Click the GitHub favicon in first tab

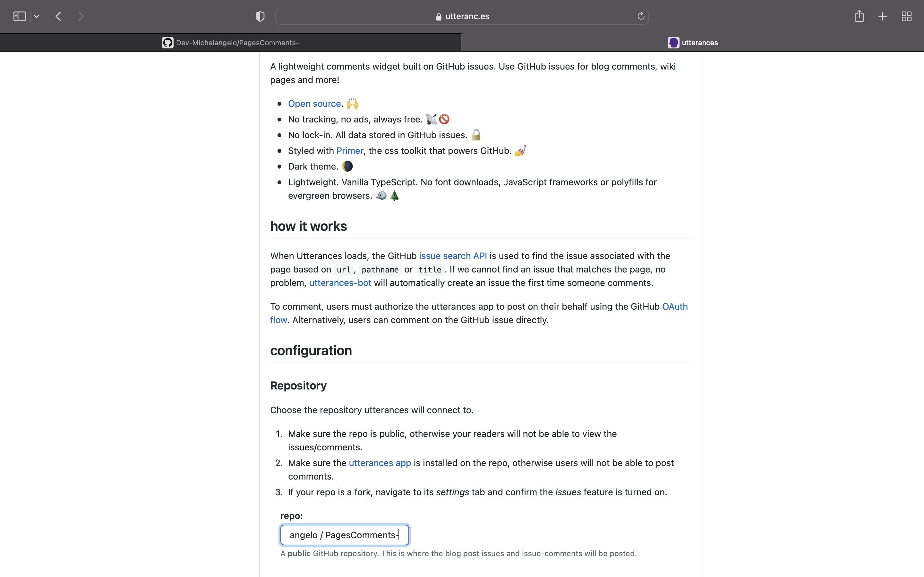(167, 43)
